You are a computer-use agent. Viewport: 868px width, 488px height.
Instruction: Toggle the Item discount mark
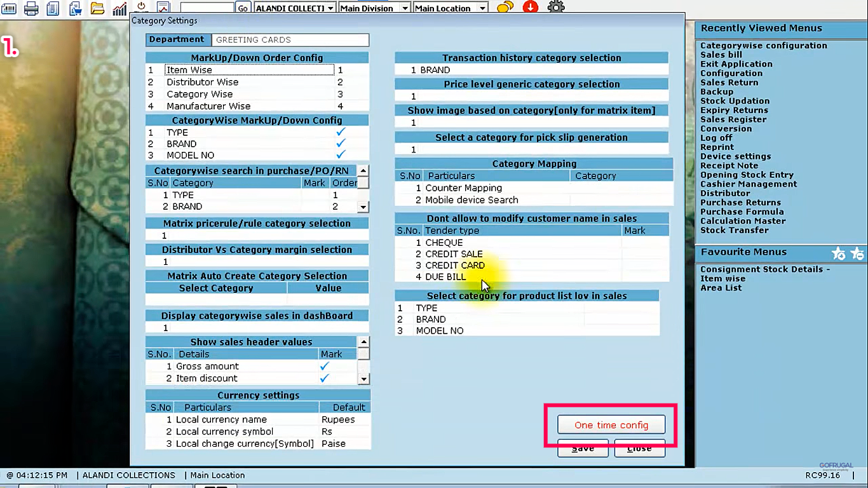coord(325,378)
